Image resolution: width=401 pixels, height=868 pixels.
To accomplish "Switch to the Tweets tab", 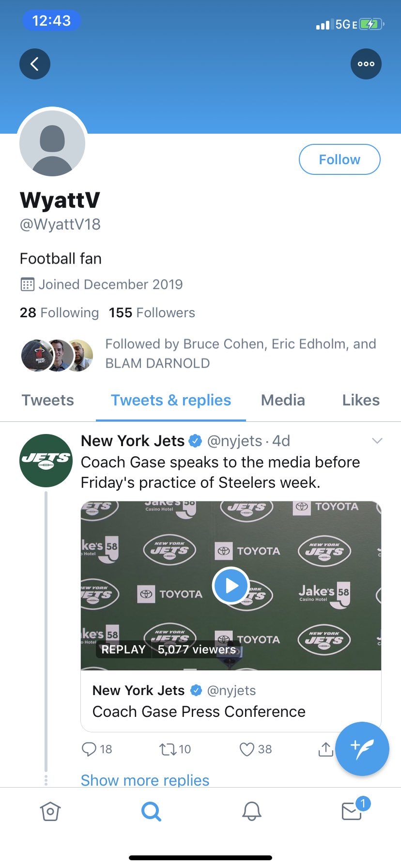I will pyautogui.click(x=47, y=400).
